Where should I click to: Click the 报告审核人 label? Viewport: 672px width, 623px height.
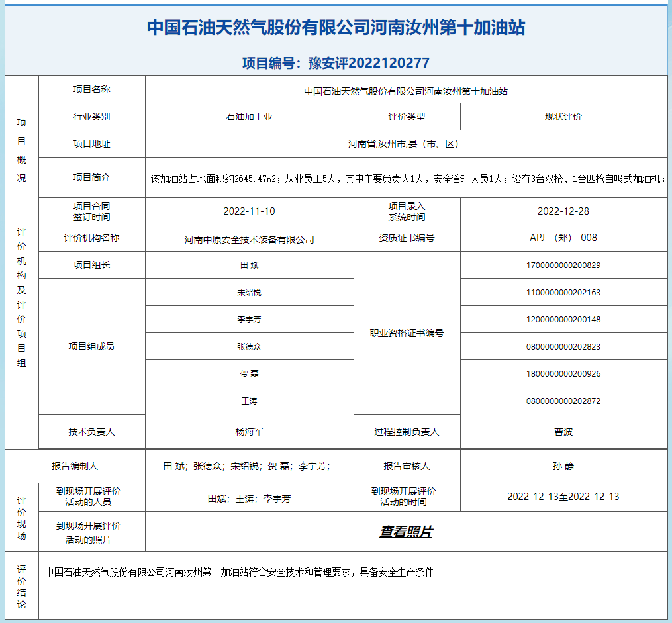(407, 466)
